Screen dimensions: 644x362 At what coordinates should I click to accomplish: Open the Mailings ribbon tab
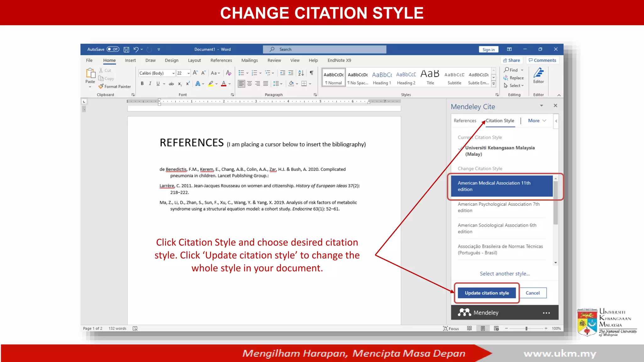pyautogui.click(x=250, y=60)
